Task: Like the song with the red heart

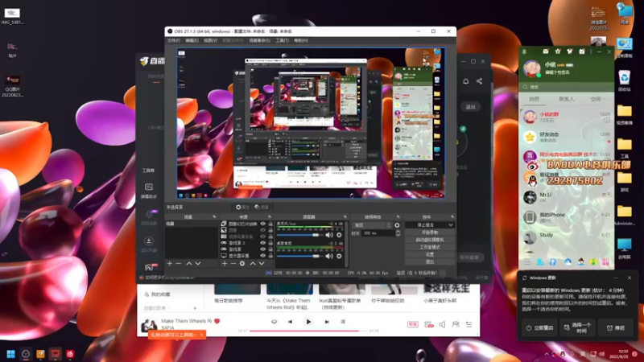Action: coord(217,321)
